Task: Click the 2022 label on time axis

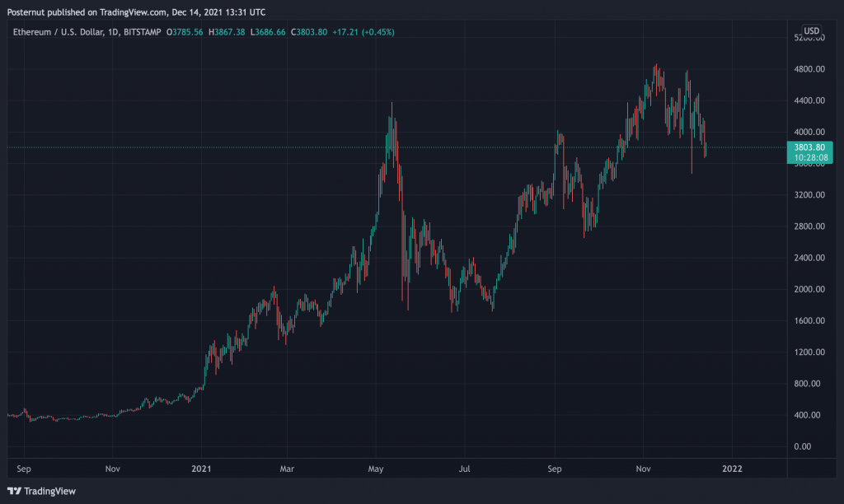Action: click(732, 469)
